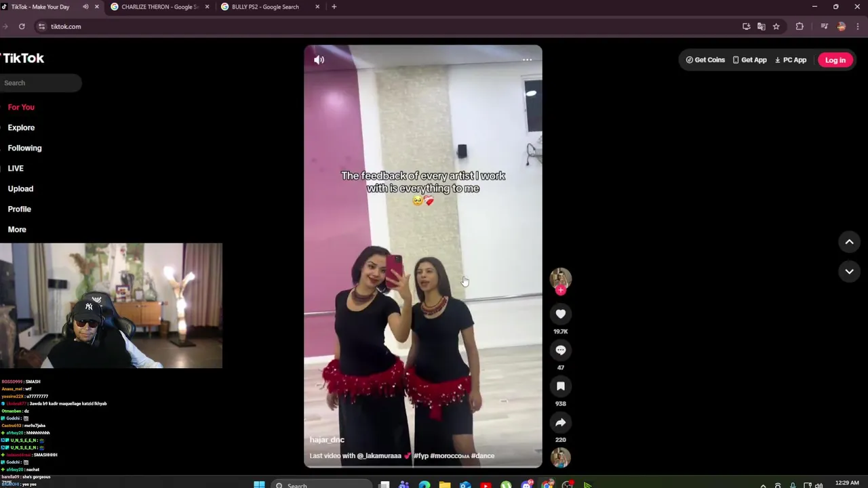868x488 pixels.
Task: Open the taskbar volume control
Action: (x=818, y=485)
